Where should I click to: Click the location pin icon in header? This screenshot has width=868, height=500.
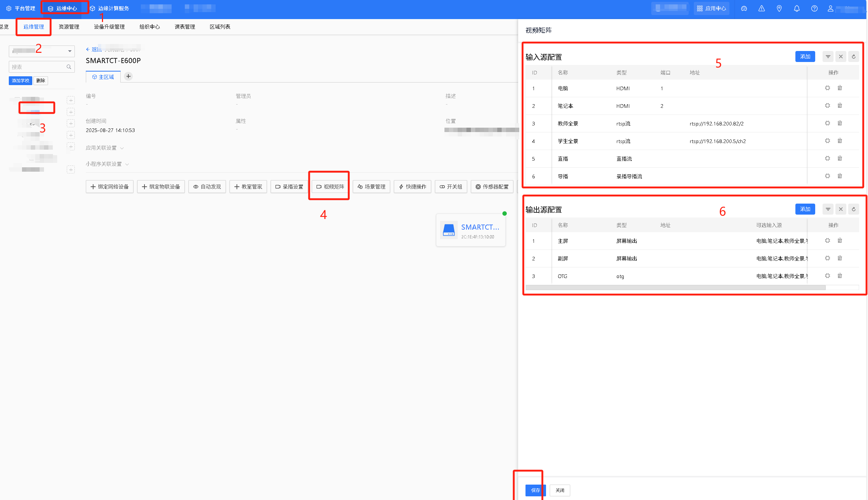[779, 8]
